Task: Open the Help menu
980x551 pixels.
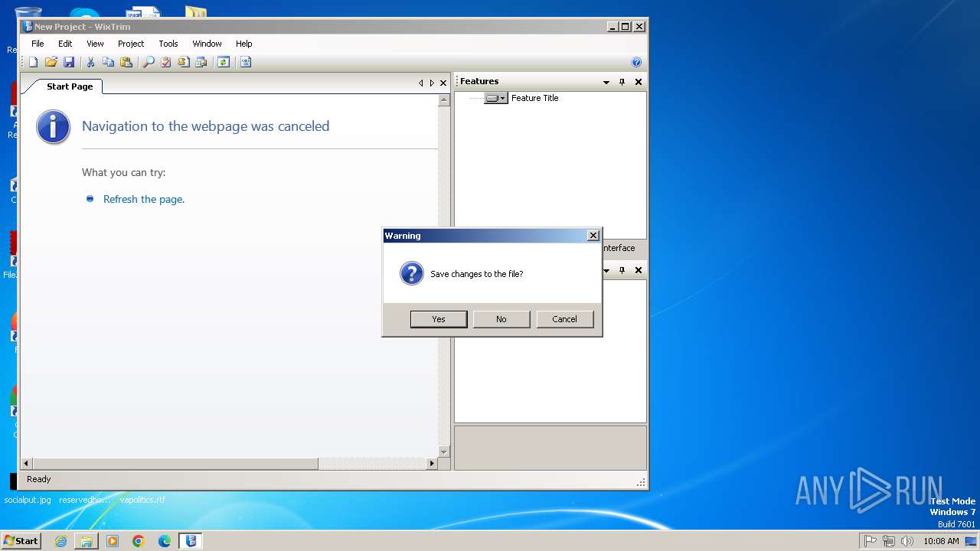Action: pyautogui.click(x=243, y=44)
